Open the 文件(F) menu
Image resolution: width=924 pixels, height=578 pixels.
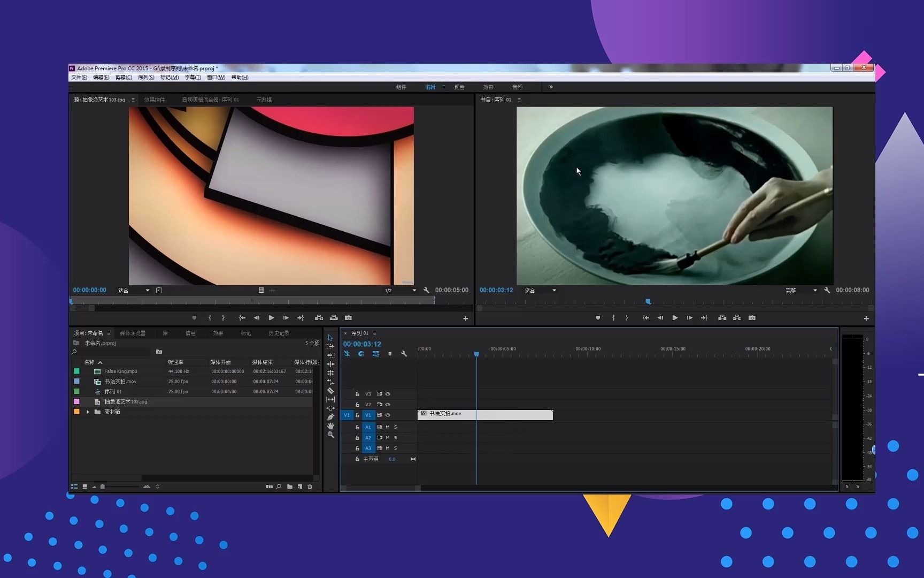pyautogui.click(x=79, y=78)
